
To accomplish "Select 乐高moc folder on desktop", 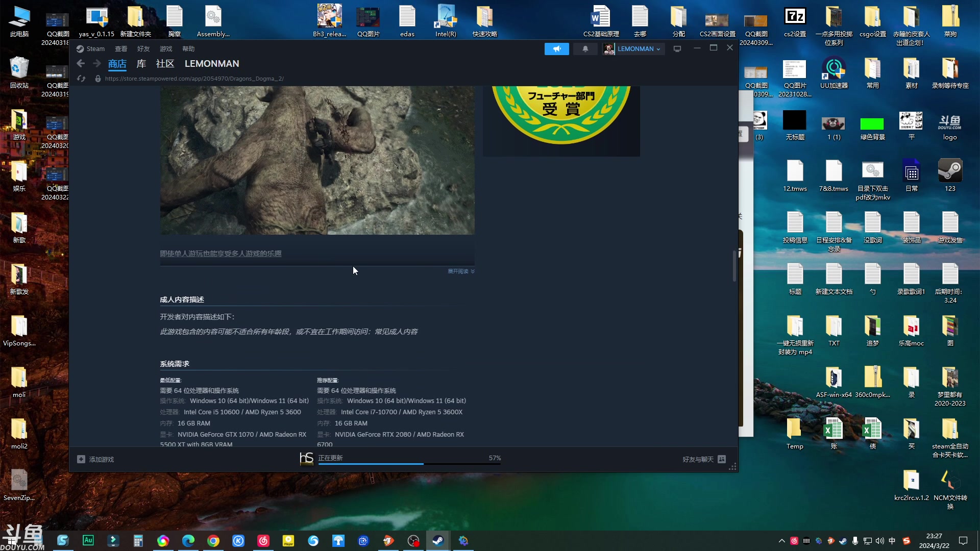I will pyautogui.click(x=911, y=331).
